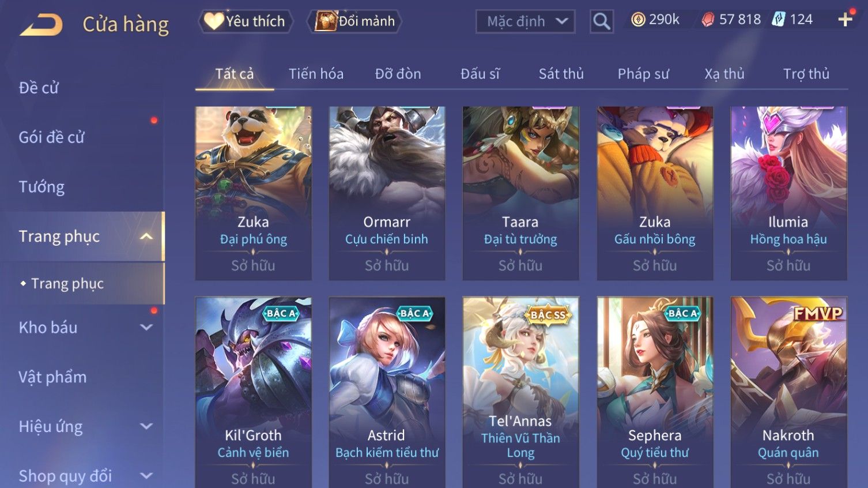868x488 pixels.
Task: Expand the Hiệu ứng sidebar section
Action: click(x=146, y=426)
